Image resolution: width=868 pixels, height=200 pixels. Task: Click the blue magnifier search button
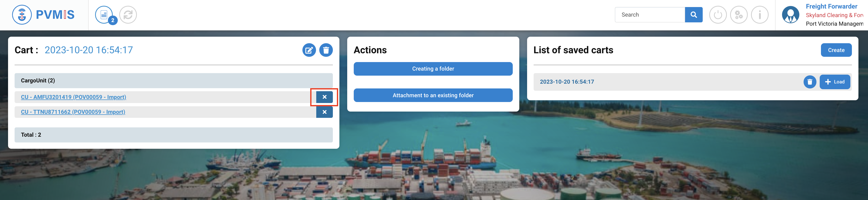693,15
